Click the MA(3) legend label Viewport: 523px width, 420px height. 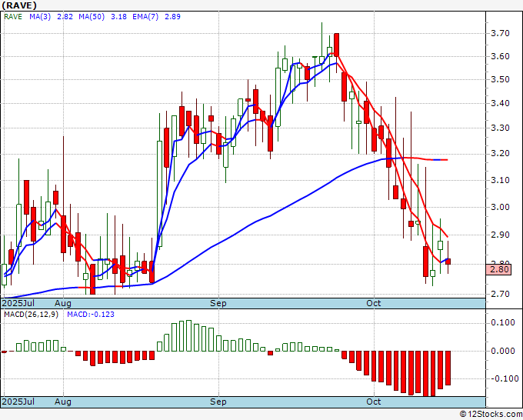[40, 17]
